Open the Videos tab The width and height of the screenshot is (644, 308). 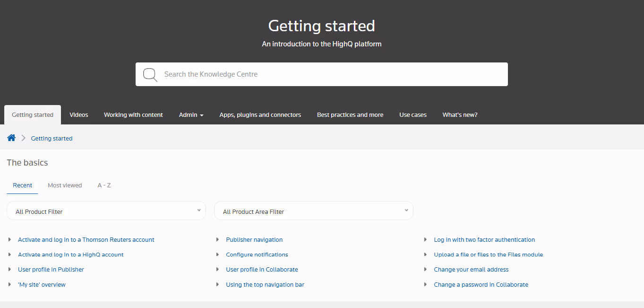click(x=79, y=114)
